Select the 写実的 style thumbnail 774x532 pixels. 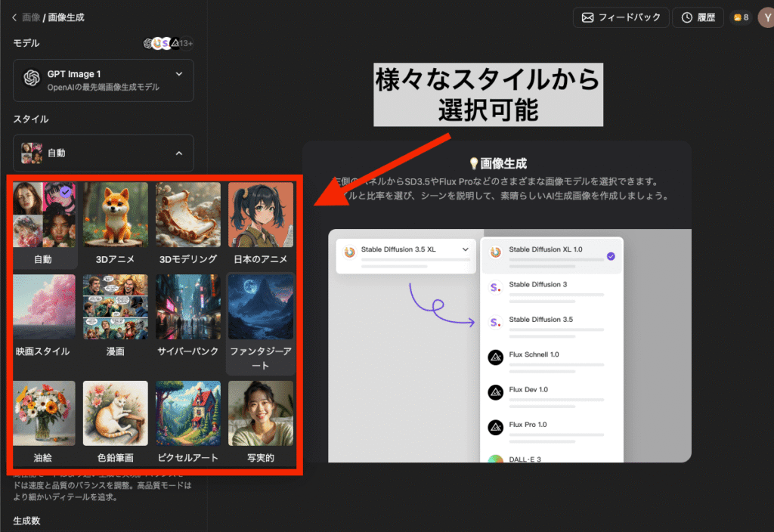(261, 413)
